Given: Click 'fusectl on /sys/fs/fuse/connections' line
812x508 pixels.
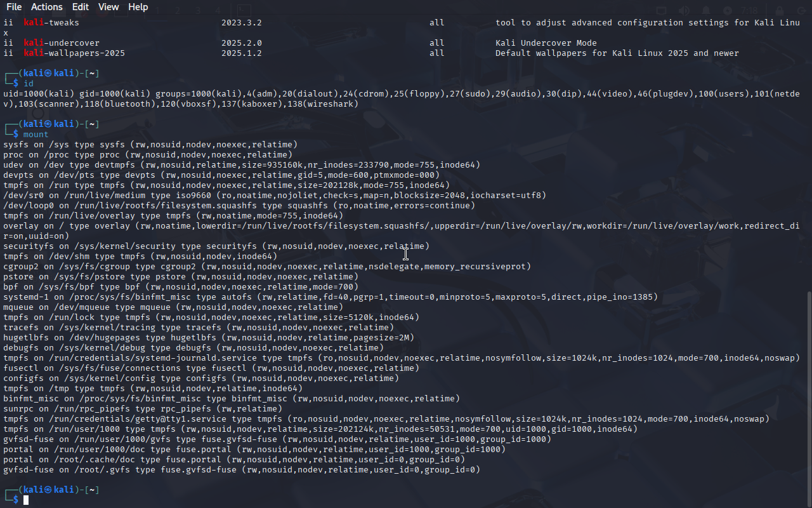Looking at the screenshot, I should (x=211, y=368).
